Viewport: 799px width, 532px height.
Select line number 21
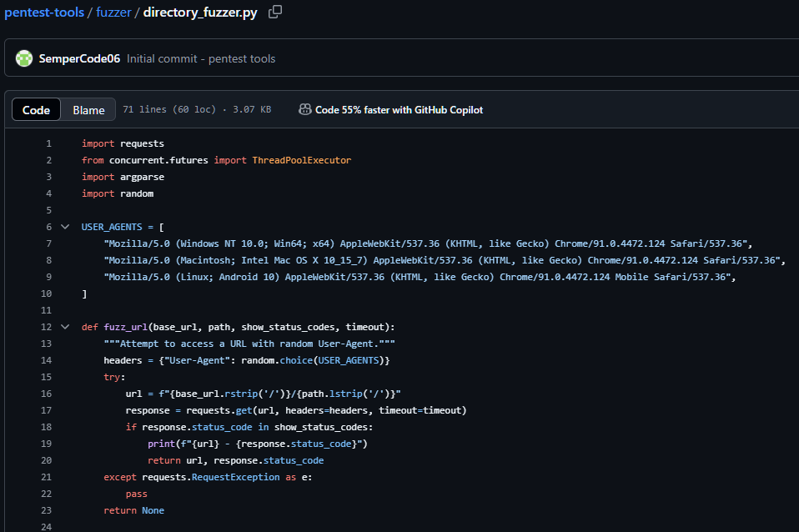(47, 477)
